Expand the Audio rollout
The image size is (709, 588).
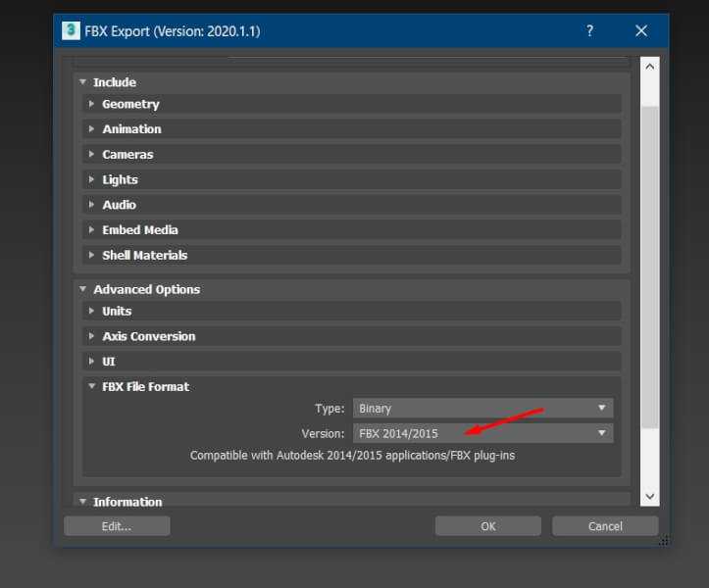point(351,205)
